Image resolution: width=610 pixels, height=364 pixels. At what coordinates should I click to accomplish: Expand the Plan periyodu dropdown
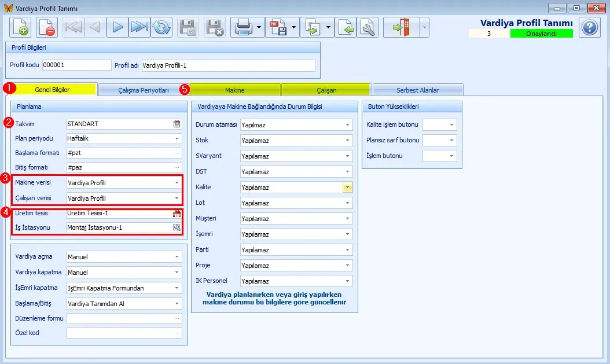177,138
